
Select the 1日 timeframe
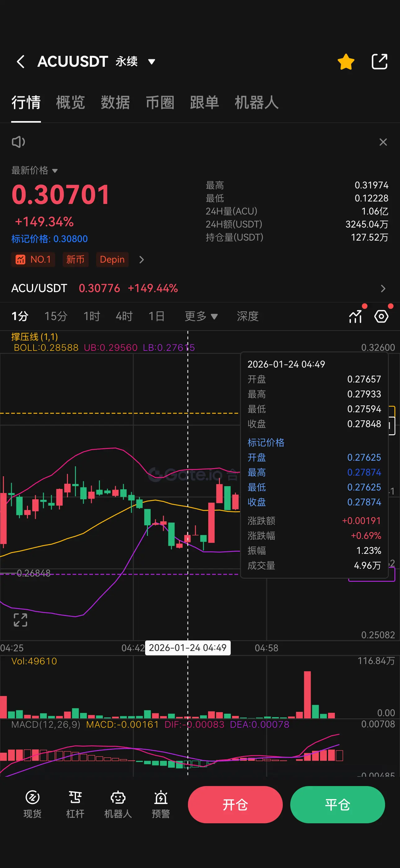[157, 316]
